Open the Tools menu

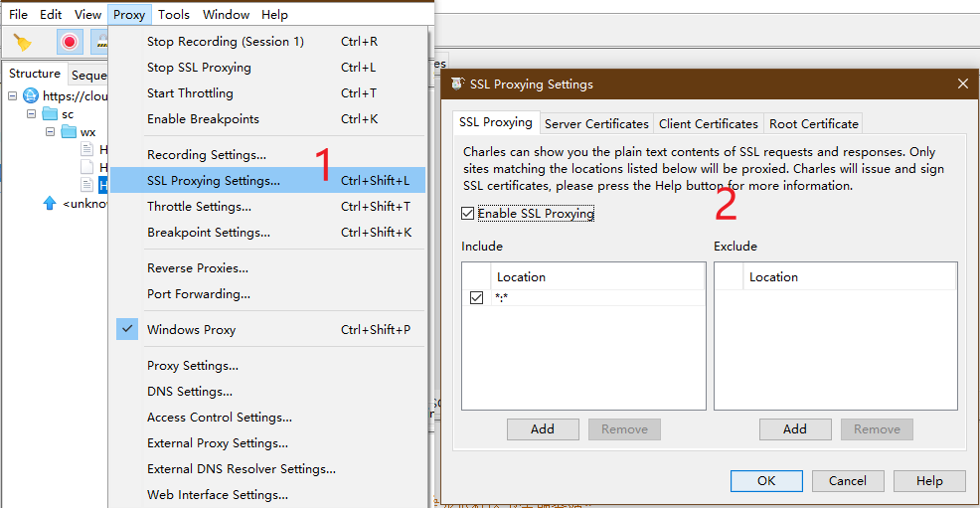coord(174,14)
